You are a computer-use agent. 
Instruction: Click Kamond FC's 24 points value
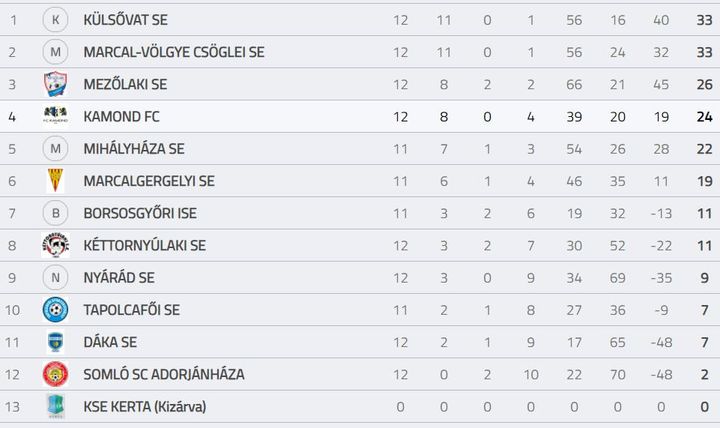[x=704, y=117]
